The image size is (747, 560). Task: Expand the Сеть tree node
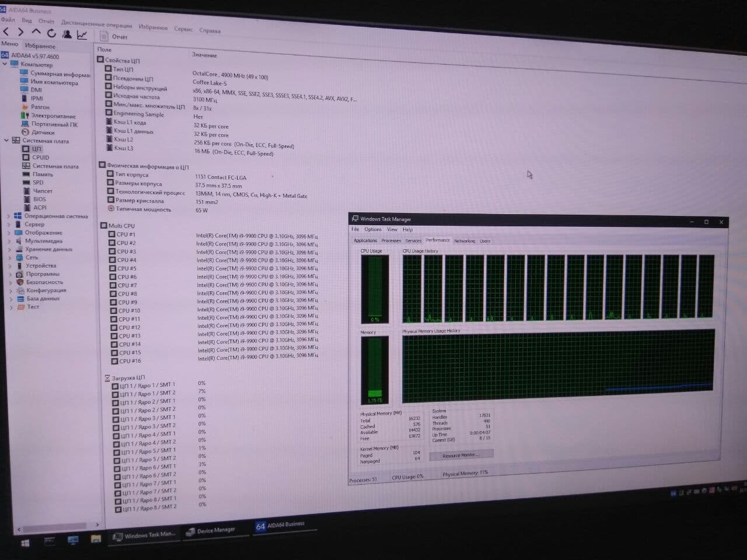(9, 257)
